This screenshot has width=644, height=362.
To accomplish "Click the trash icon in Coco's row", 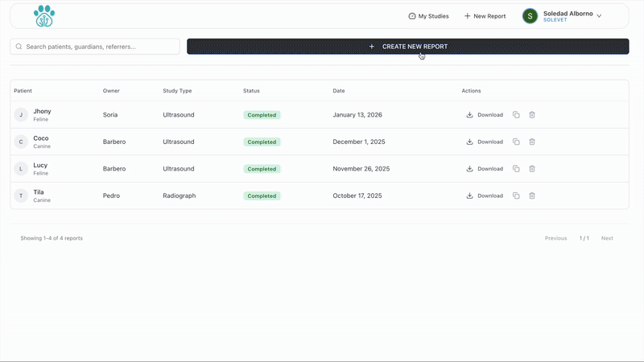I will click(x=532, y=142).
